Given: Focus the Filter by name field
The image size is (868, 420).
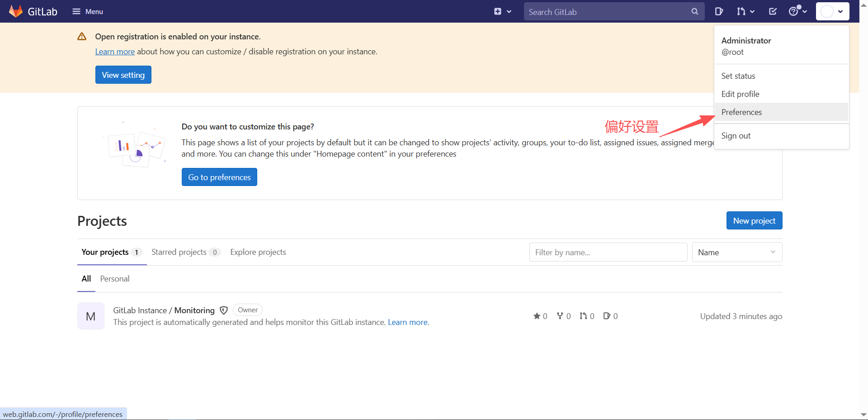Looking at the screenshot, I should click(608, 252).
